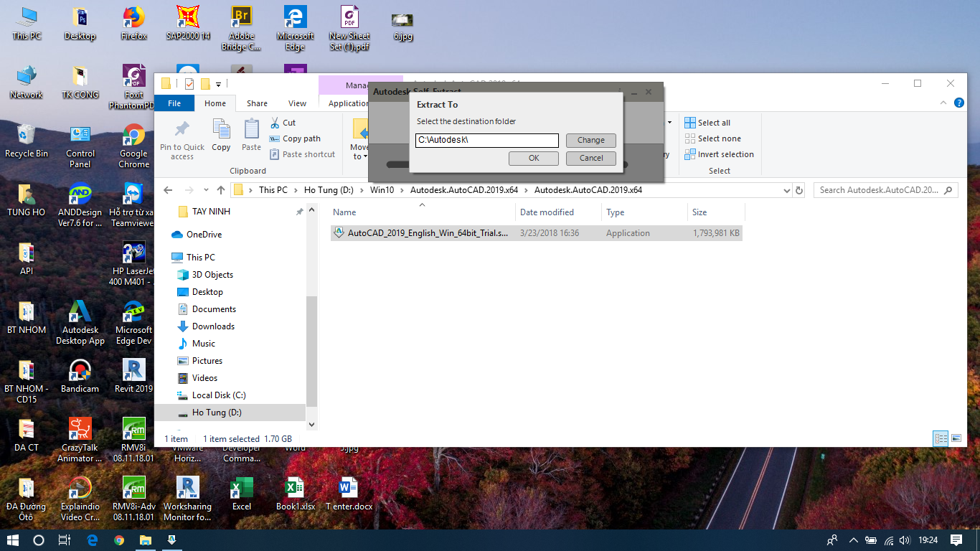The height and width of the screenshot is (551, 980).
Task: Refresh the current Explorer folder
Action: click(800, 190)
